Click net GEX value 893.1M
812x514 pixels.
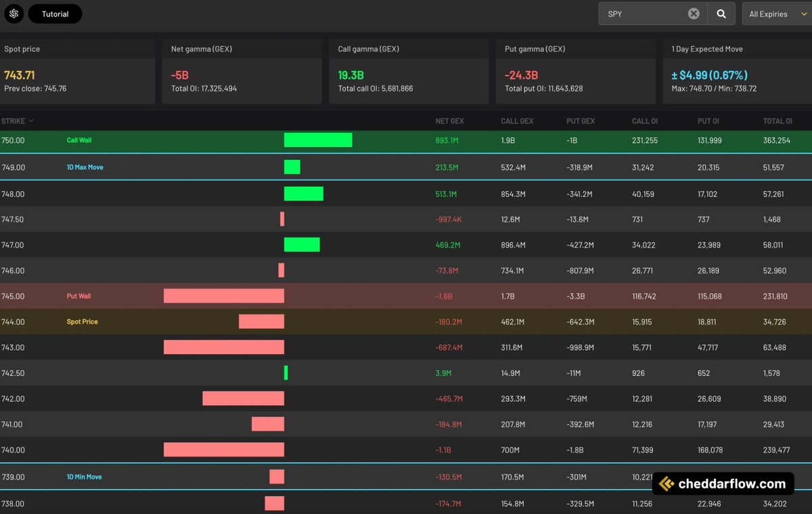[x=447, y=140]
